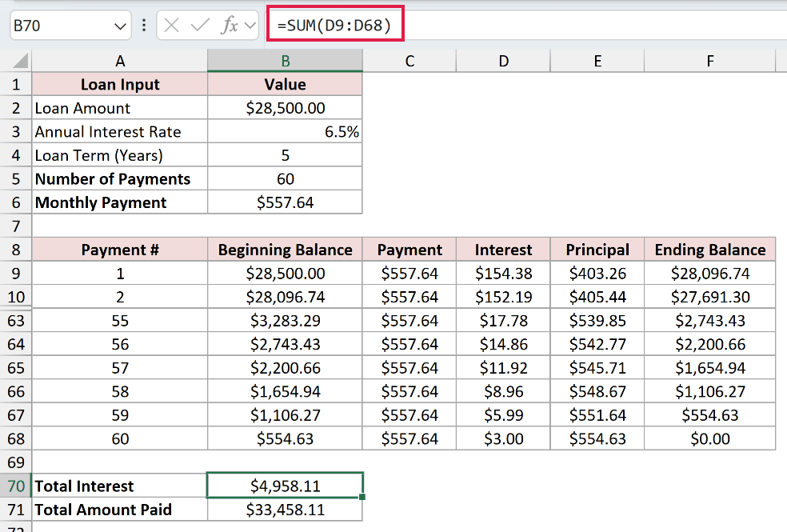787x532 pixels.
Task: Click the fill handle of cell B70
Action: 362,497
